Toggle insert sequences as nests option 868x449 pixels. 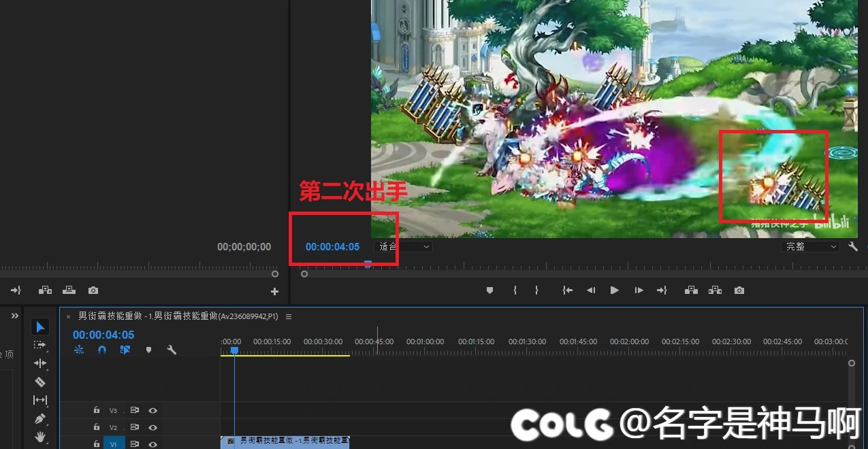[79, 350]
